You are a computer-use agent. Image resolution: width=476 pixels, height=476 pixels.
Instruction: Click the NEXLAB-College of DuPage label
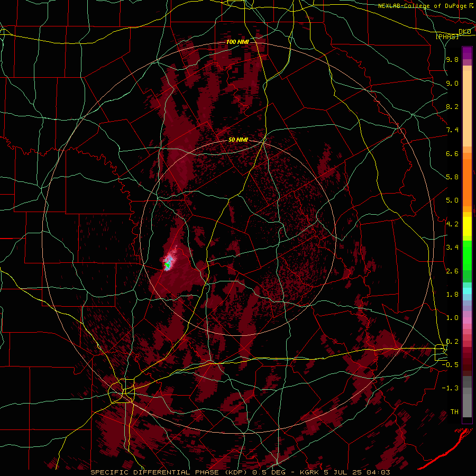click(422, 6)
